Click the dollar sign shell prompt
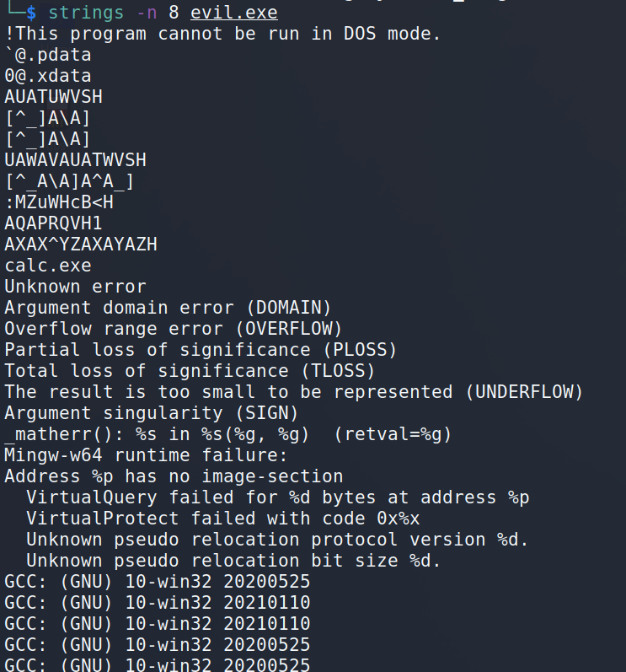This screenshot has height=672, width=626. click(x=31, y=13)
